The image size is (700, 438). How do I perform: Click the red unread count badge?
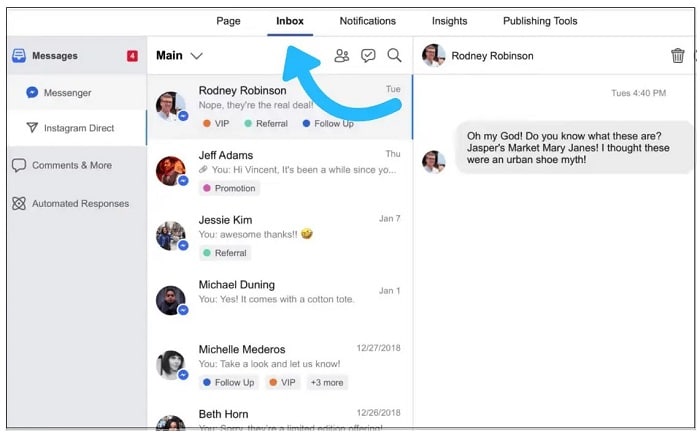click(132, 56)
